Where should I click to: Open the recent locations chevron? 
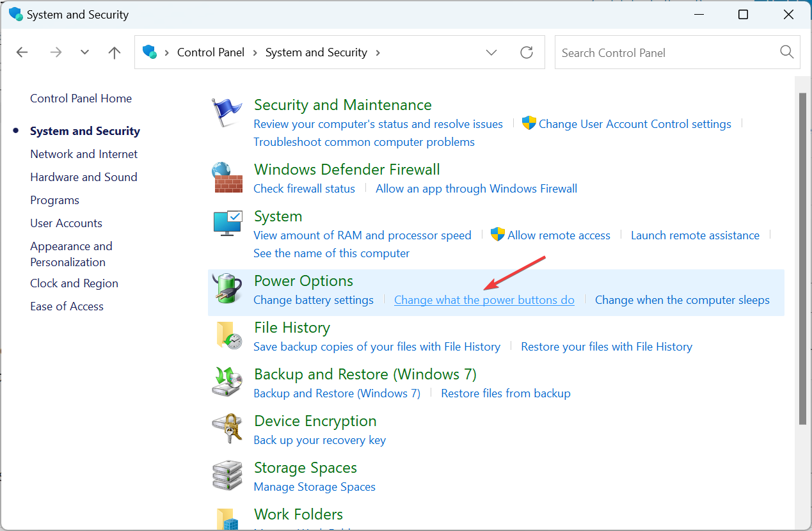[84, 52]
